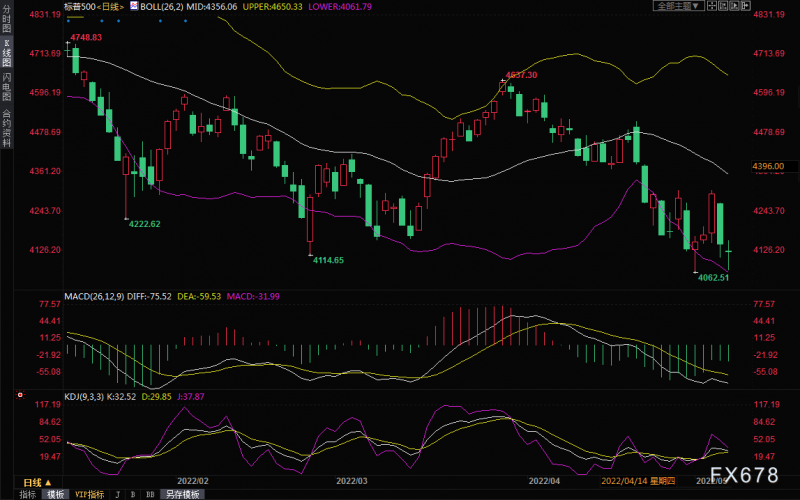Screen dimensions: 800x500
Task: Click the BOLL indicator settings icon
Action: pos(134,6)
